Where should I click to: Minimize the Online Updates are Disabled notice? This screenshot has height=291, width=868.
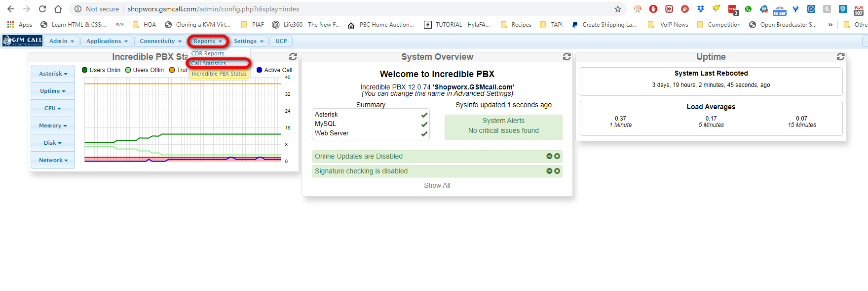pyautogui.click(x=549, y=156)
